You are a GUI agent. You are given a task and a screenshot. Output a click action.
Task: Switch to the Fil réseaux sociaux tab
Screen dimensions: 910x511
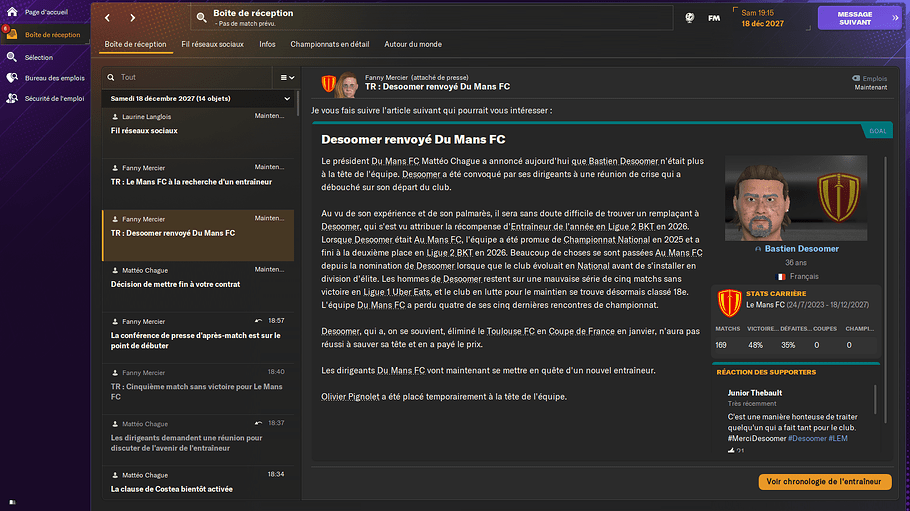212,44
